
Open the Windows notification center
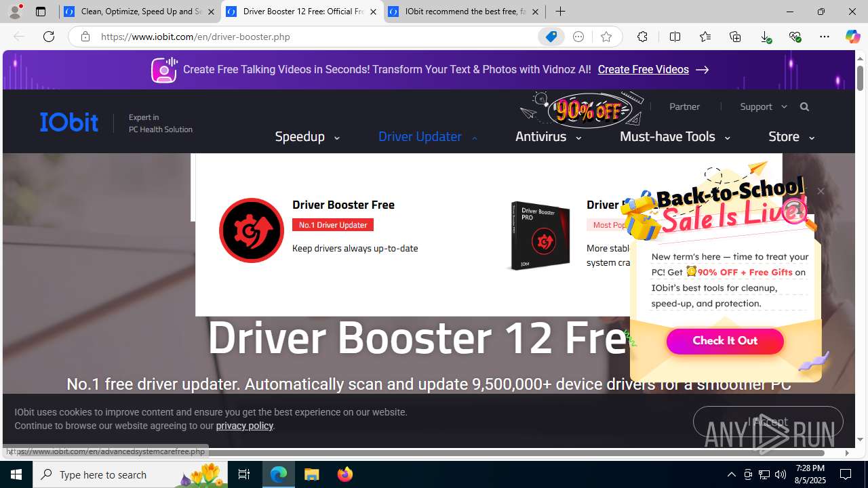pos(846,474)
